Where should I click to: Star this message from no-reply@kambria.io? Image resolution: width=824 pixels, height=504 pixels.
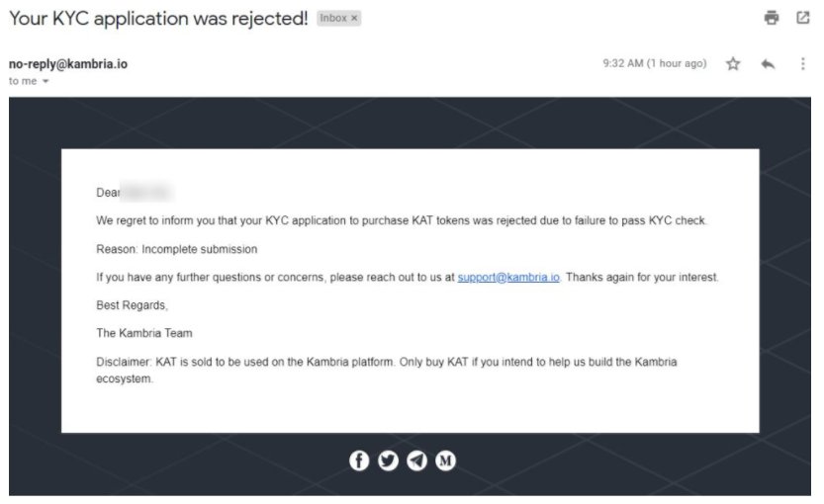[733, 64]
